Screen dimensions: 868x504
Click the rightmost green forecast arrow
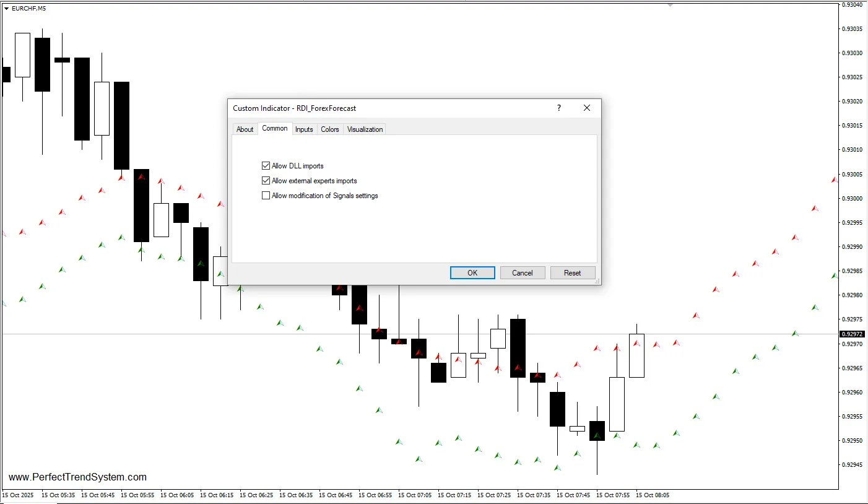834,276
